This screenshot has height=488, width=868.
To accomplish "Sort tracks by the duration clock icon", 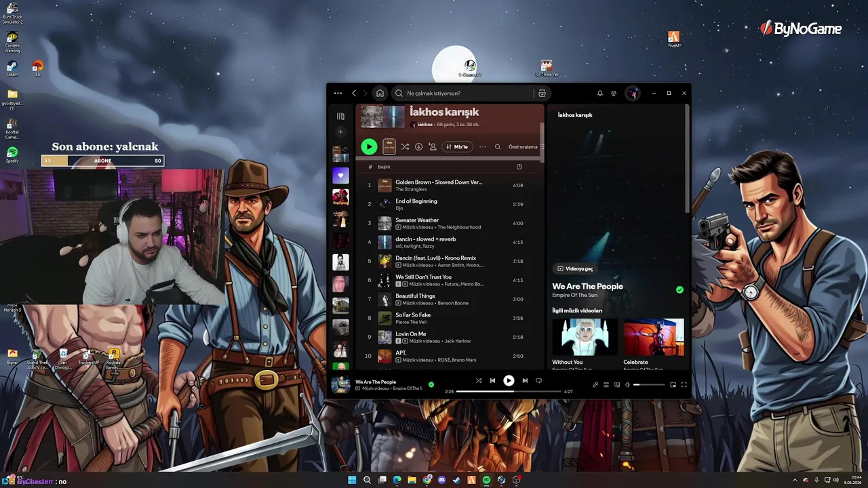I will [x=519, y=167].
